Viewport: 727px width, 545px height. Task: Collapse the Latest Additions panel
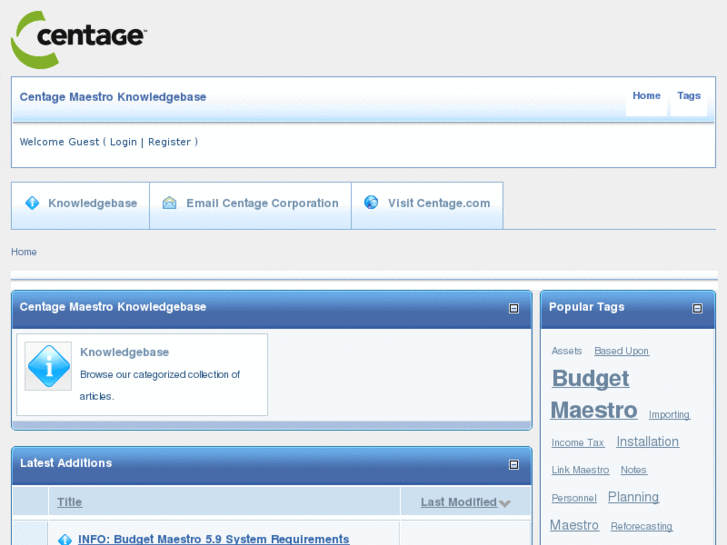pyautogui.click(x=514, y=465)
